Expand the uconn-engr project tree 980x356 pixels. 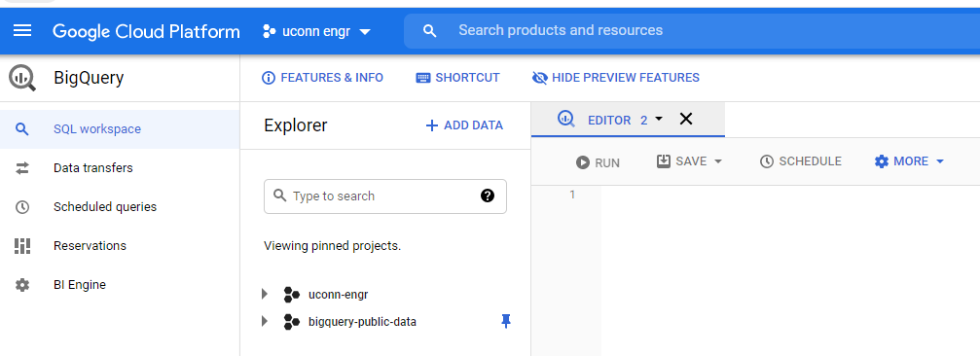(x=265, y=294)
